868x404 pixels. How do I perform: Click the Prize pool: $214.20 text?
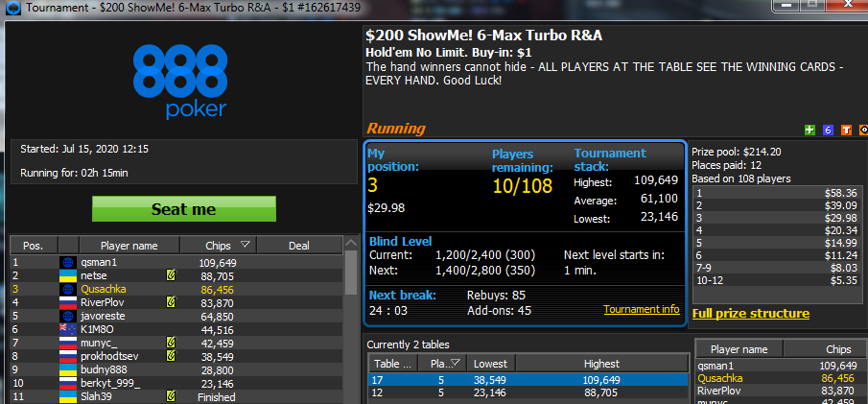(737, 152)
